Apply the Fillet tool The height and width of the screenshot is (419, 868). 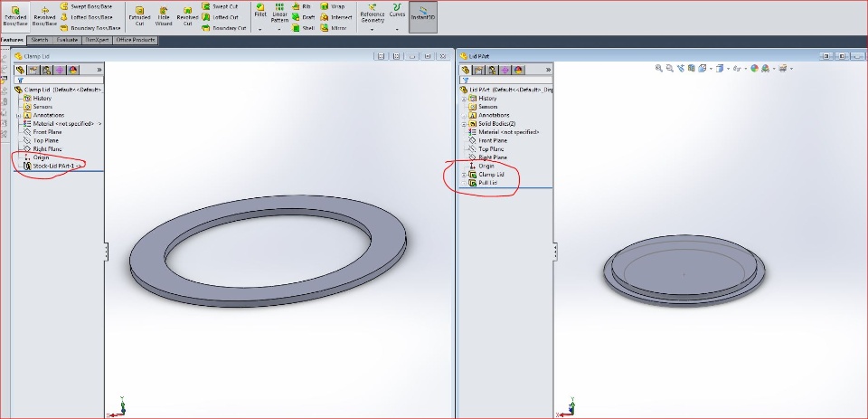point(260,11)
